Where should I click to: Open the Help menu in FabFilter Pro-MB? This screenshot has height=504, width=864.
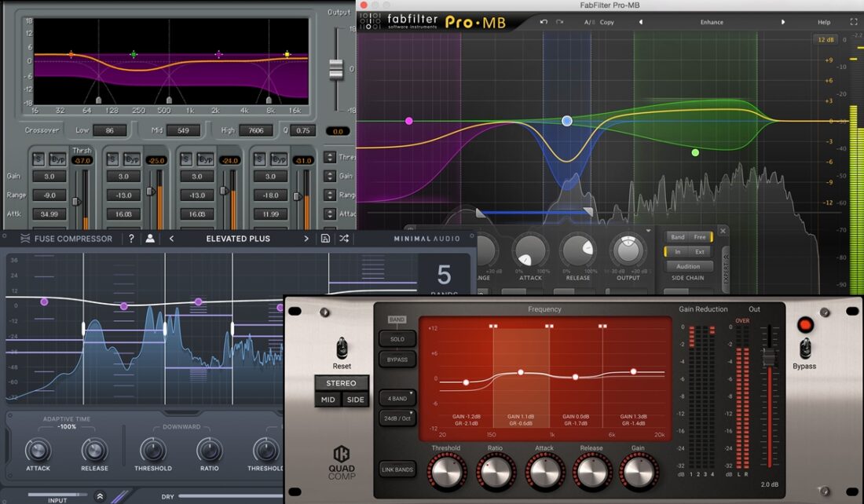pyautogui.click(x=823, y=22)
